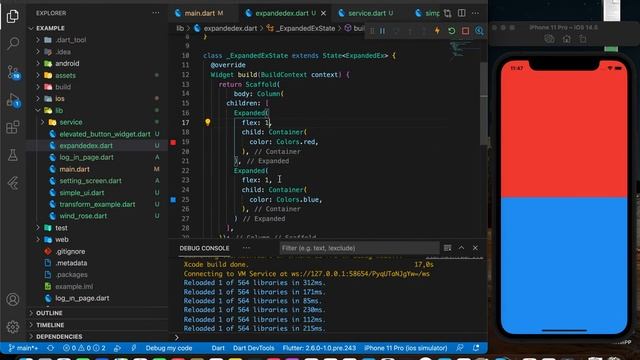
Task: Open Source Control view with badge
Action: tap(13, 72)
